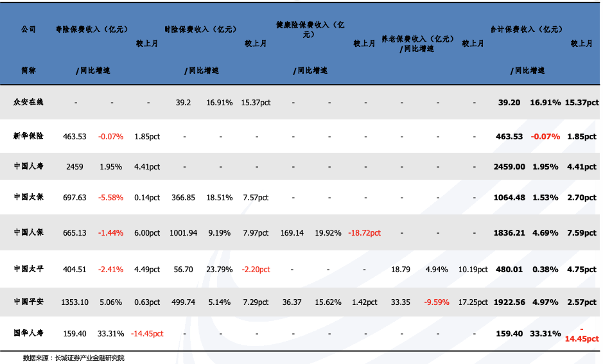Select the 23.79% growth cell
The height and width of the screenshot is (364, 603).
point(219,270)
